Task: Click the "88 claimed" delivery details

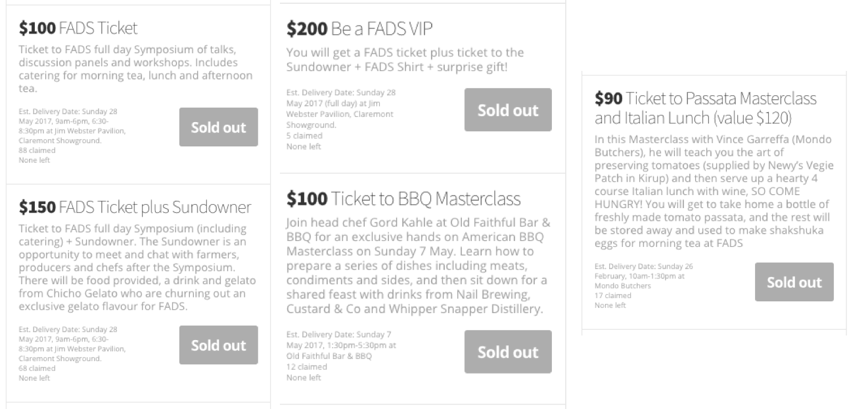Action: click(72, 135)
